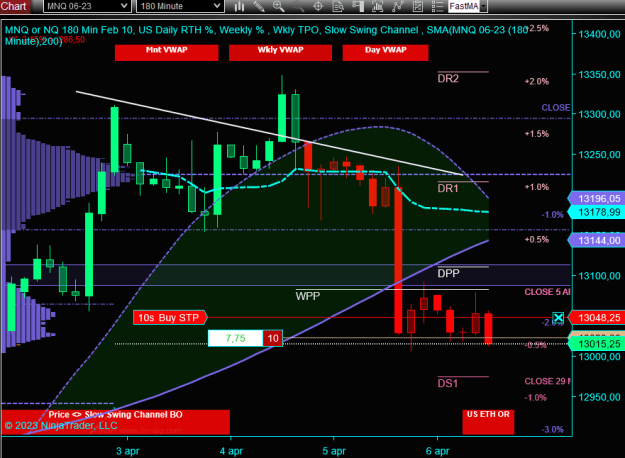Screen dimensions: 625x458
Task: Click the indicator title text at chart top
Action: coord(266,35)
